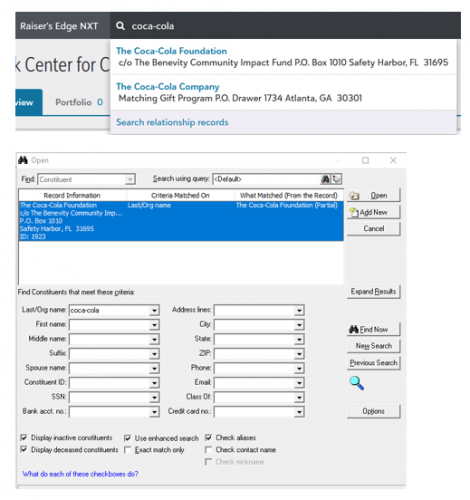Close the Open dialog window

(x=393, y=160)
